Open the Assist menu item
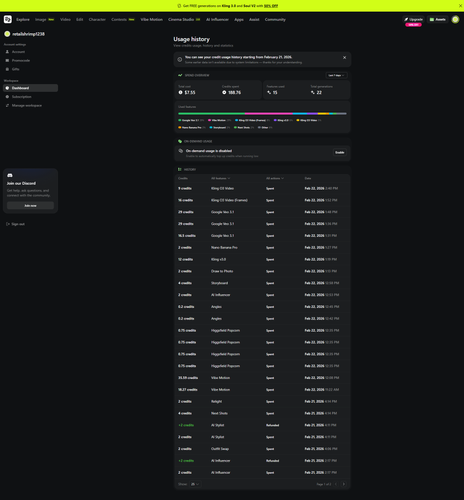 tap(254, 20)
